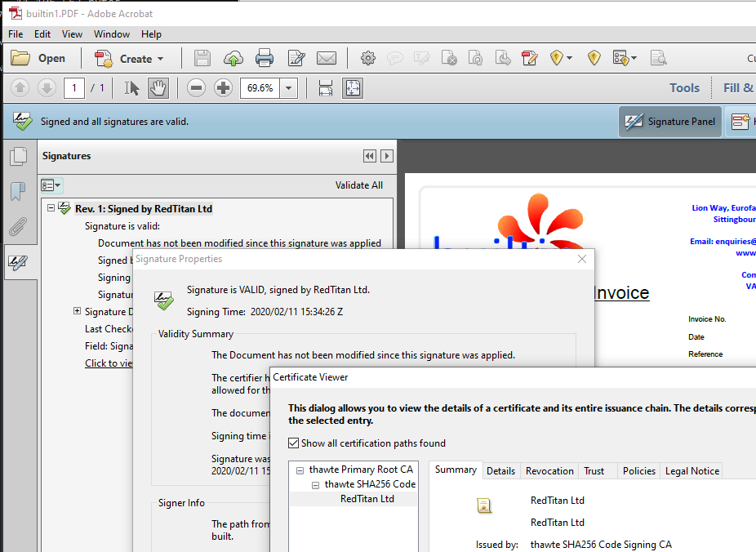Open the Create dropdown arrow
The image size is (756, 552).
point(161,59)
